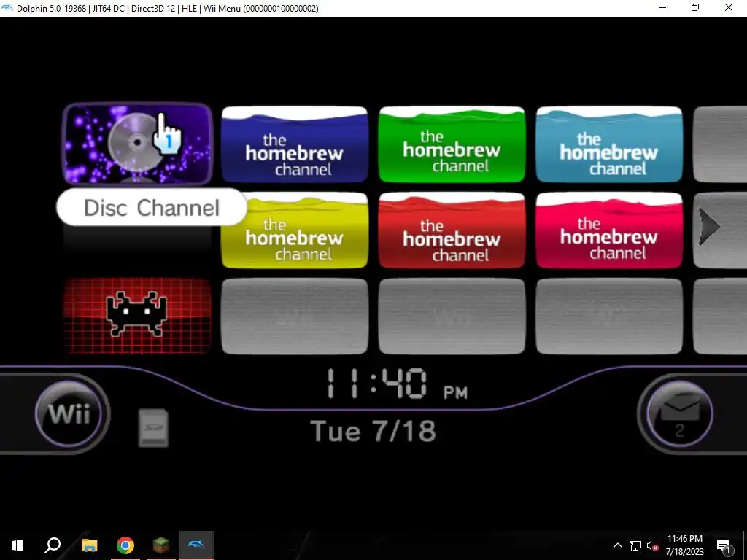
Task: Minimize the Dolphin window
Action: tap(662, 7)
